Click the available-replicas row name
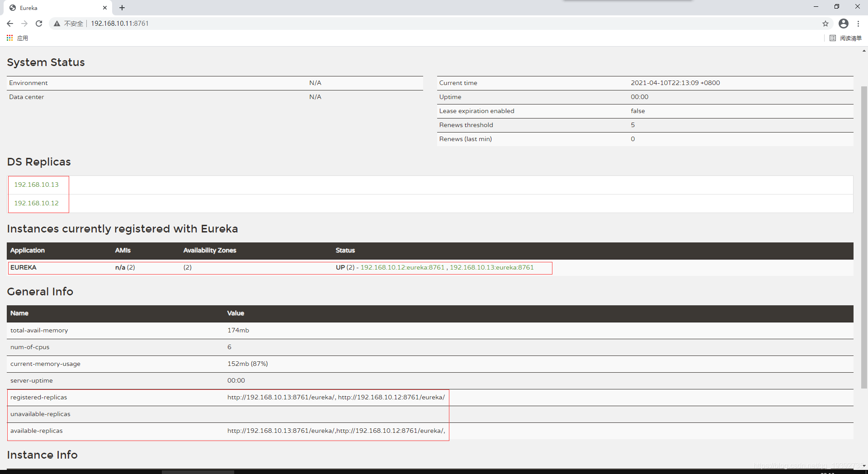This screenshot has height=474, width=868. click(x=37, y=431)
